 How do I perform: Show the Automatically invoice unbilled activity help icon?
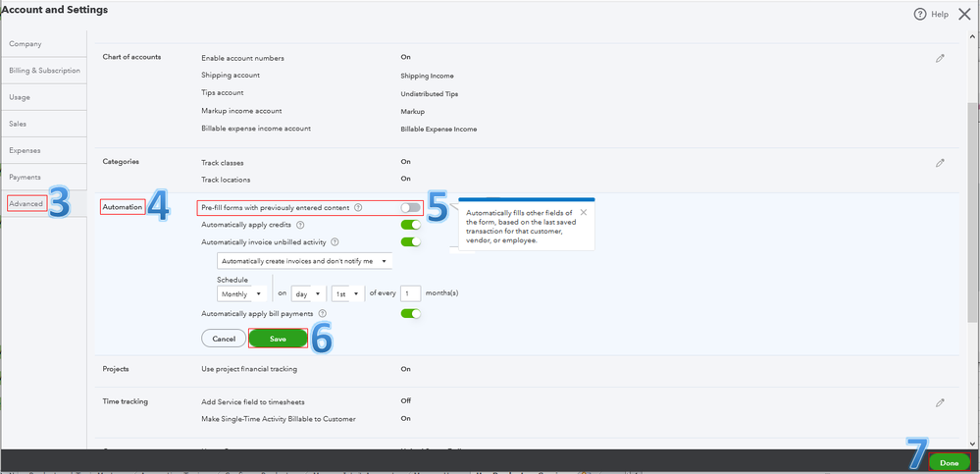pos(335,242)
